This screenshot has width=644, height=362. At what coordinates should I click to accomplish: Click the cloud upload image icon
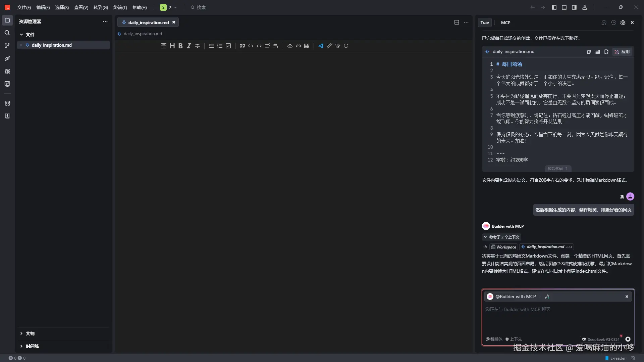click(290, 46)
